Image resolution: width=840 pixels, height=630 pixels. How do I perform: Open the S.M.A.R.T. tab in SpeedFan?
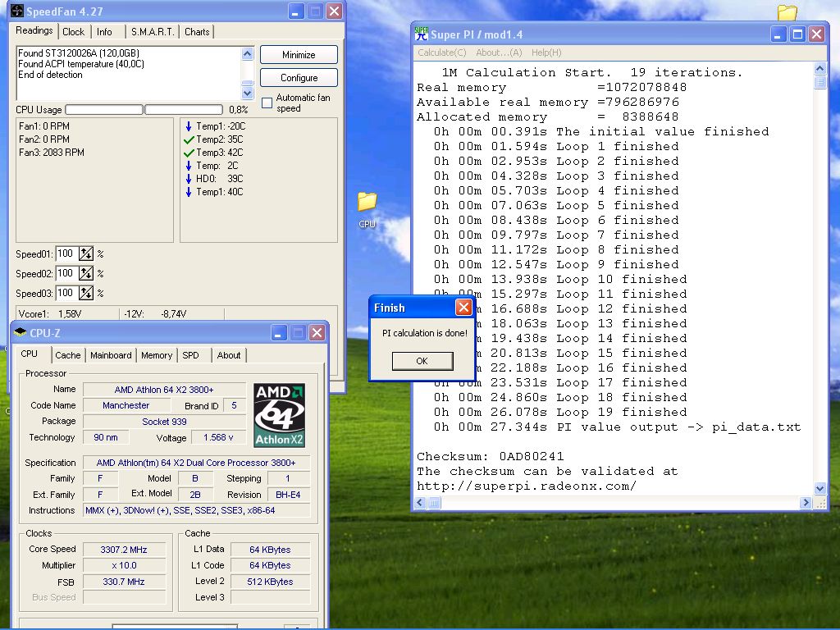click(153, 32)
